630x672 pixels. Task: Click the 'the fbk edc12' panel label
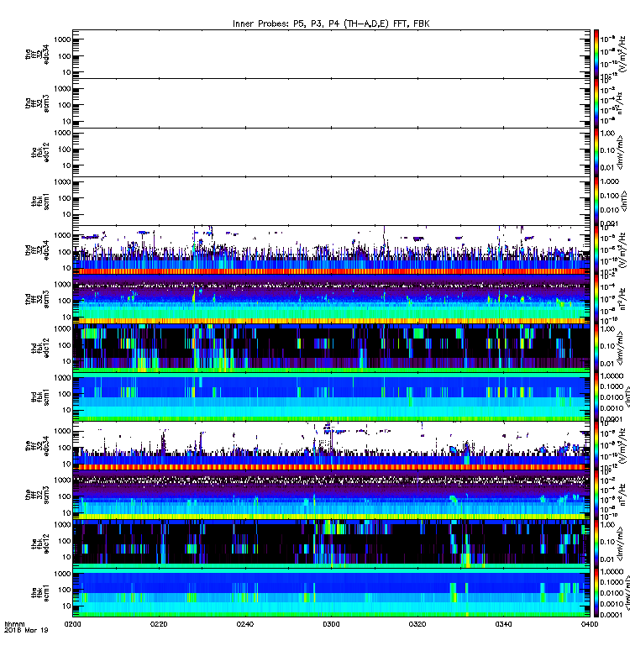click(40, 543)
